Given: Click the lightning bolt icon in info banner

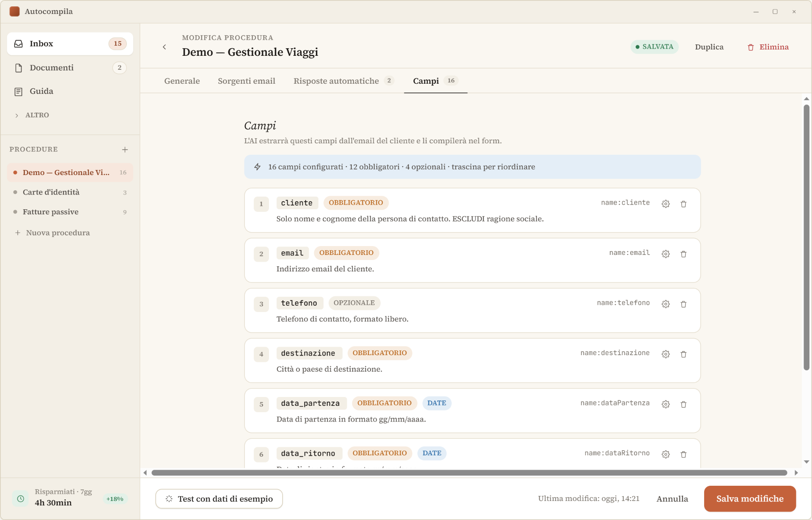Looking at the screenshot, I should pyautogui.click(x=258, y=167).
